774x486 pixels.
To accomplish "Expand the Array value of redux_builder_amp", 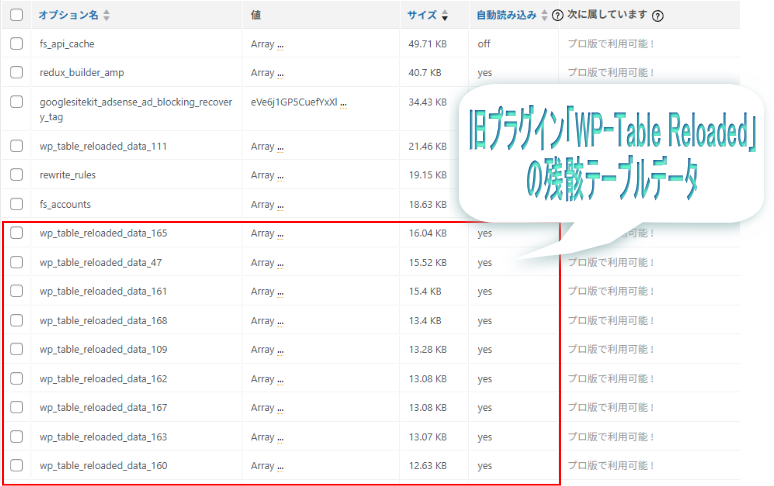I will (280, 73).
